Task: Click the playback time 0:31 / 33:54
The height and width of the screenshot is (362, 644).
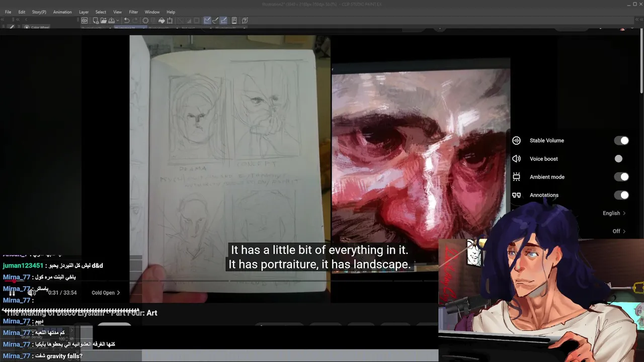Action: [x=62, y=293]
